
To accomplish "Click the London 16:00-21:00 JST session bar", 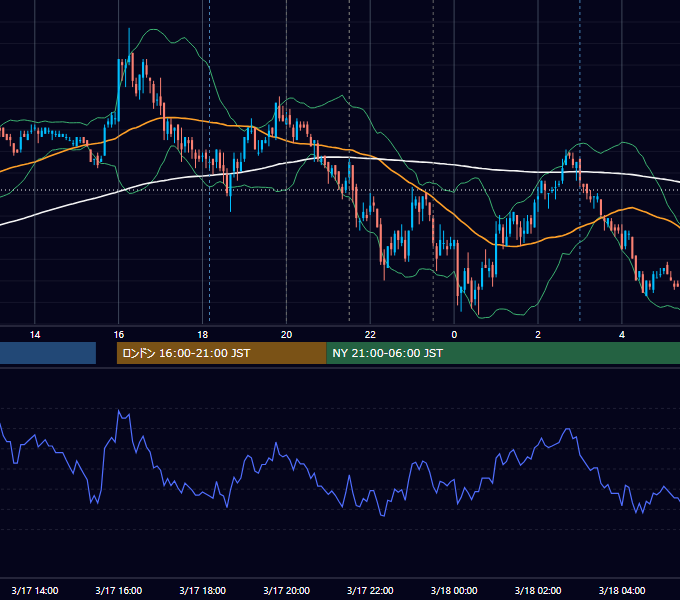I will coord(222,353).
